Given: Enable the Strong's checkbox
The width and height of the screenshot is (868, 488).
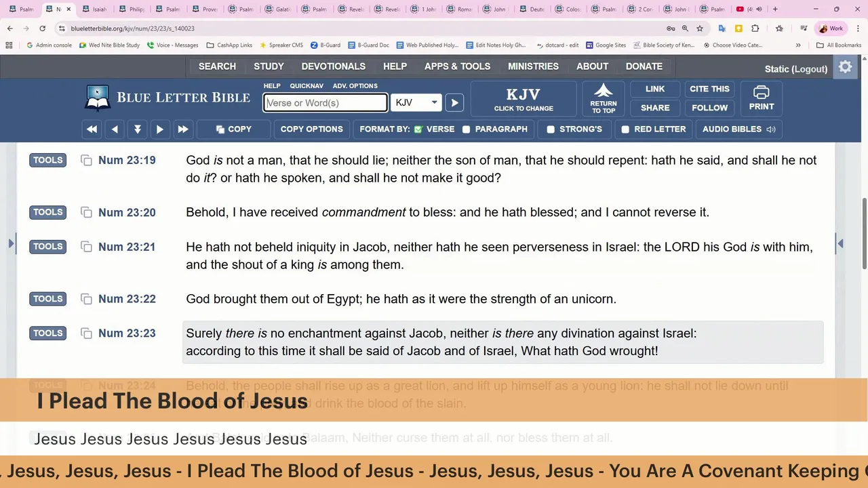Looking at the screenshot, I should 551,129.
